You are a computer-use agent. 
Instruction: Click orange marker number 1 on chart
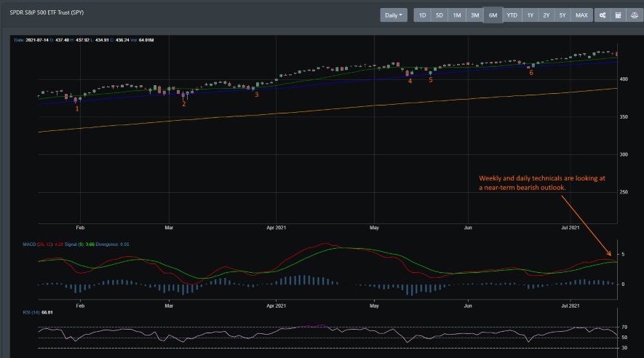77,109
